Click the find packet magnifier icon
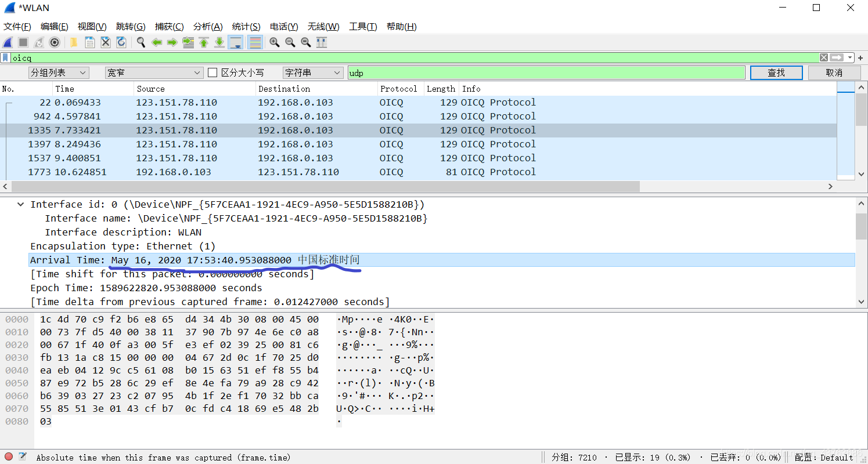The width and height of the screenshot is (868, 464). 141,42
